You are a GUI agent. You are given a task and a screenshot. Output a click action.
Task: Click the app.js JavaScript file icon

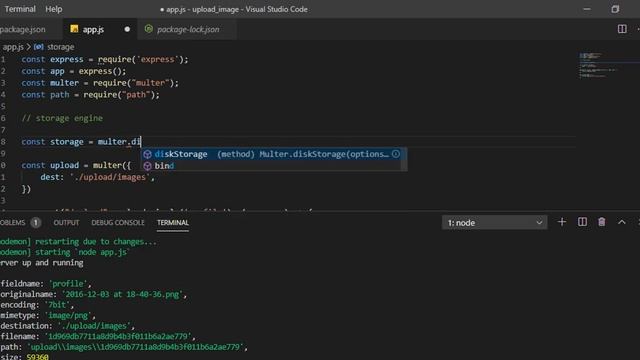(x=74, y=29)
